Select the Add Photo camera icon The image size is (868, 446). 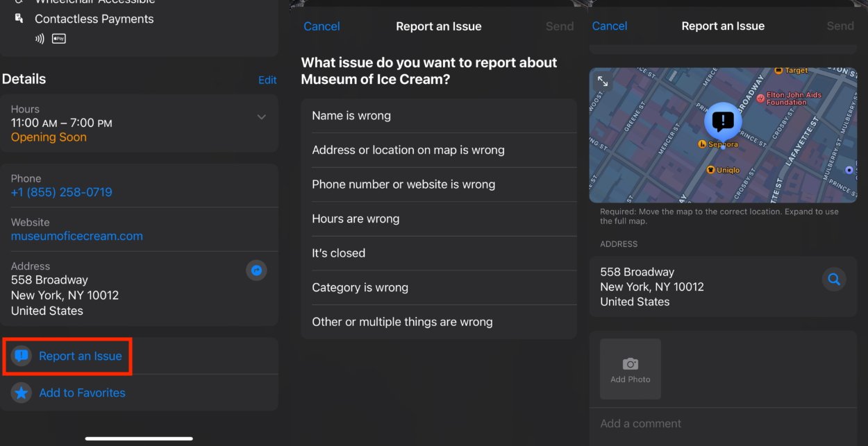click(630, 363)
